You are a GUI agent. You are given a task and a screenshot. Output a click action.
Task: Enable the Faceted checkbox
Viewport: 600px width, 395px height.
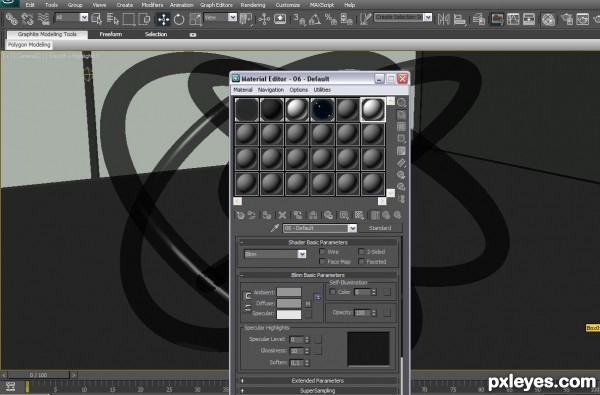361,261
